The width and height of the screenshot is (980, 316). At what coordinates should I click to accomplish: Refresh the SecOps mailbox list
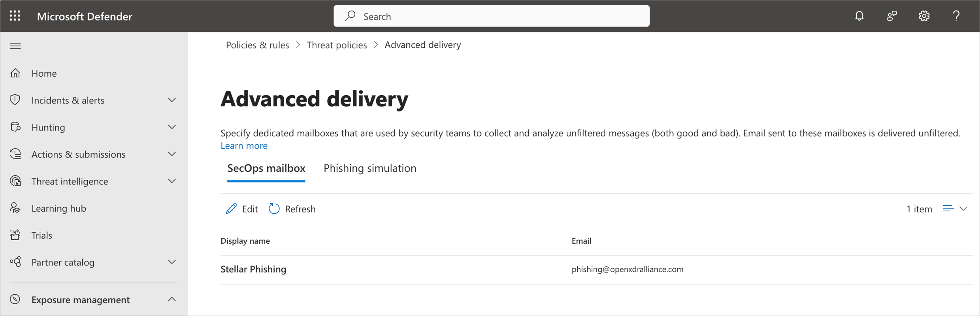[292, 209]
